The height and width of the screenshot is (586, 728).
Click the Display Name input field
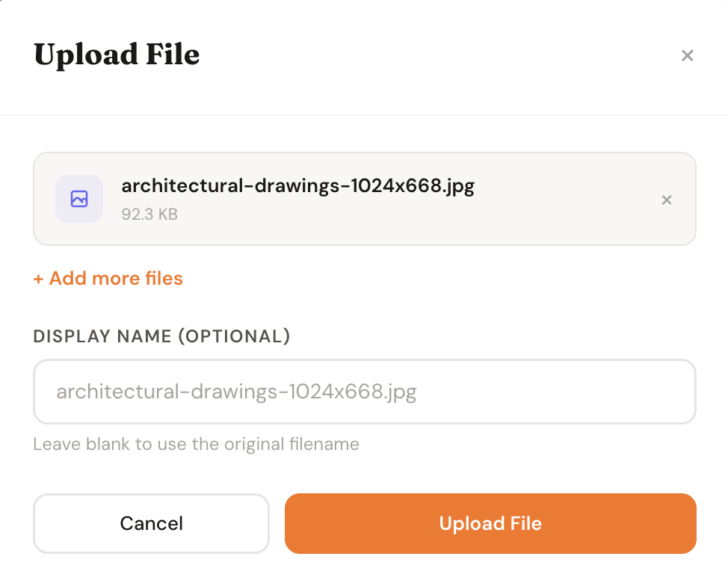[364, 392]
